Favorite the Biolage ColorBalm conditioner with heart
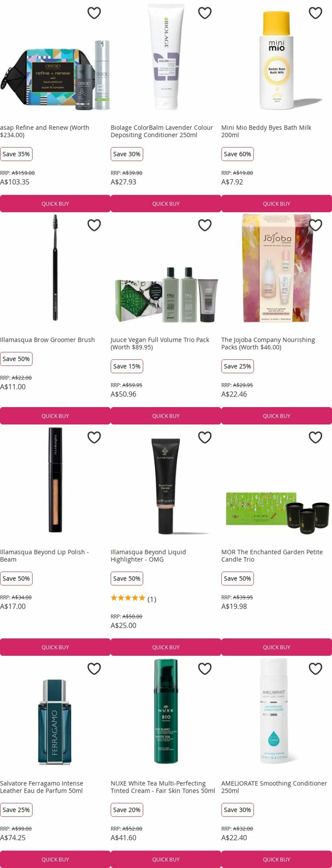 point(205,13)
